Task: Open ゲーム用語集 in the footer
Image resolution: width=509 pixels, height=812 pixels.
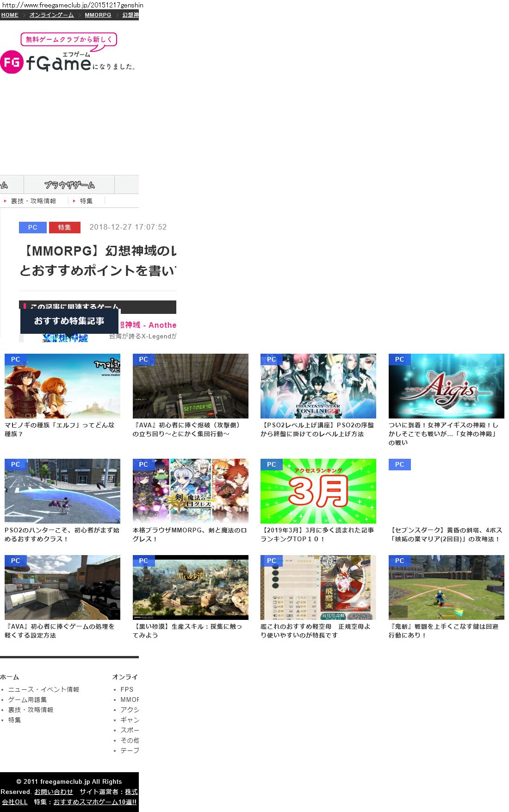Action: 27,700
